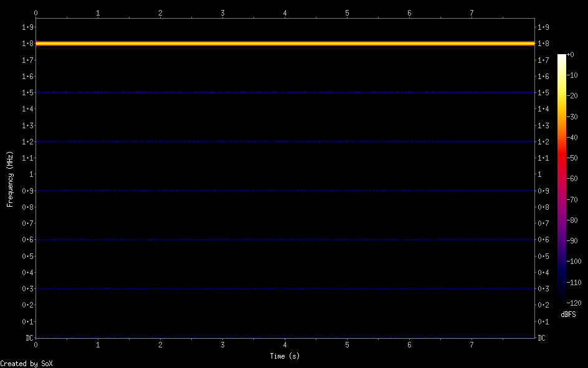This screenshot has width=588, height=368.
Task: Click the '0.3' tick on the left frequency axis
Action: pyautogui.click(x=28, y=289)
